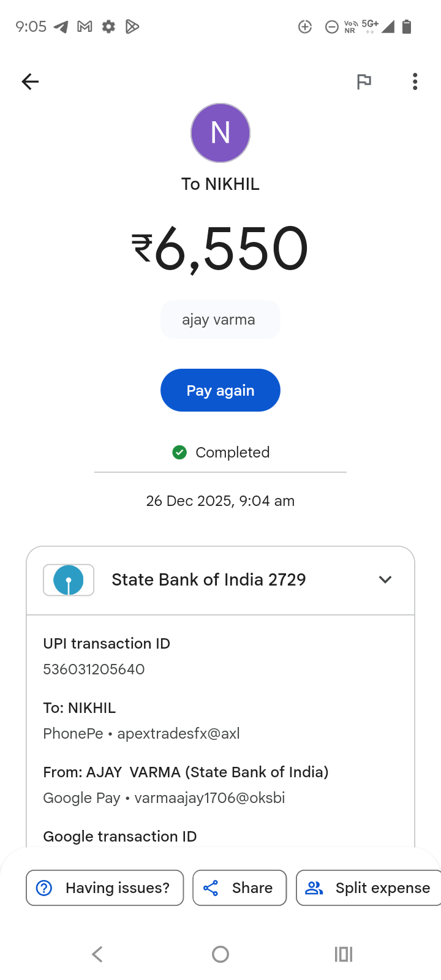Expand the State Bank of India chevron
Viewport: 441px width, 980px height.
[x=385, y=579]
